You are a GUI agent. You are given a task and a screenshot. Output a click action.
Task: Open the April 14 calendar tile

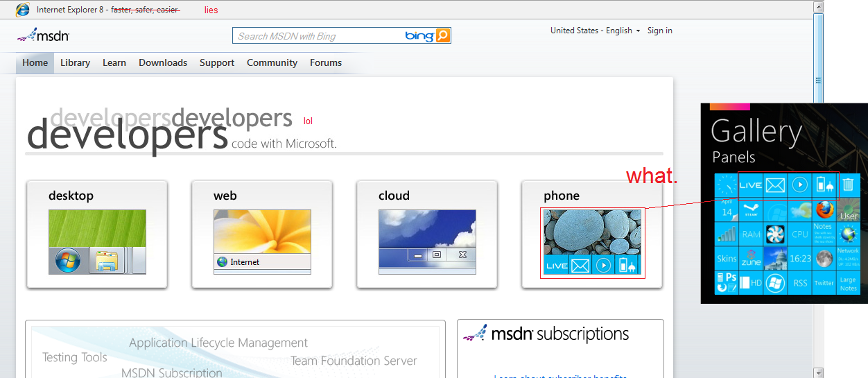[x=727, y=209]
